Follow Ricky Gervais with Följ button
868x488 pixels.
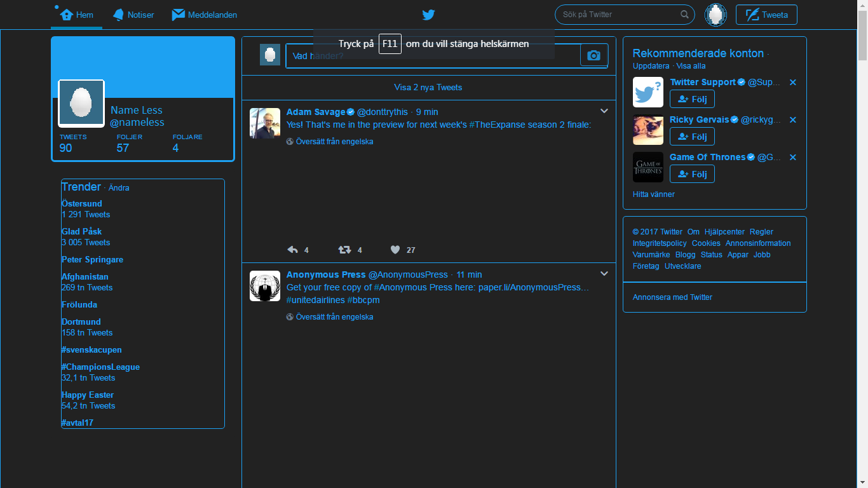pyautogui.click(x=692, y=137)
